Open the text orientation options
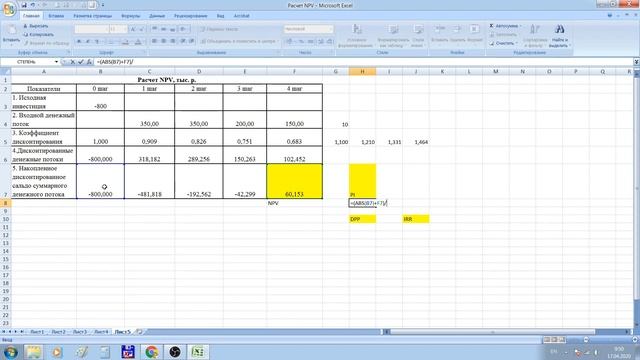 coord(184,29)
